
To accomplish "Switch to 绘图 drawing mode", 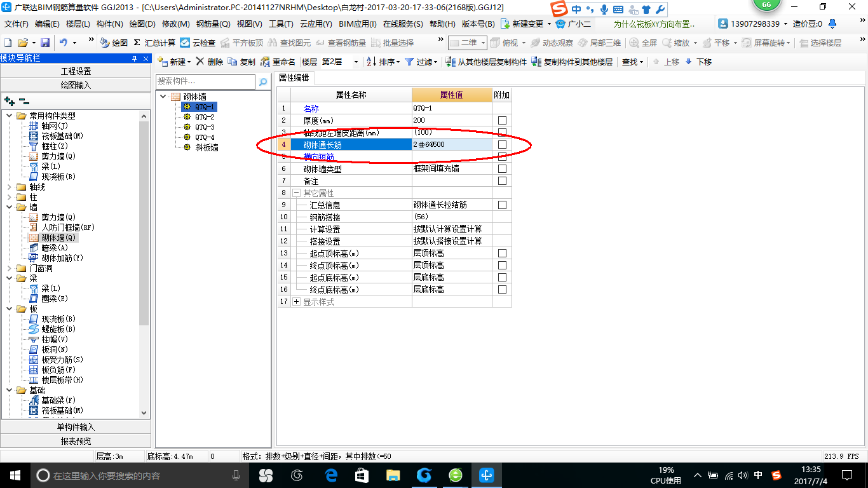I will [114, 43].
